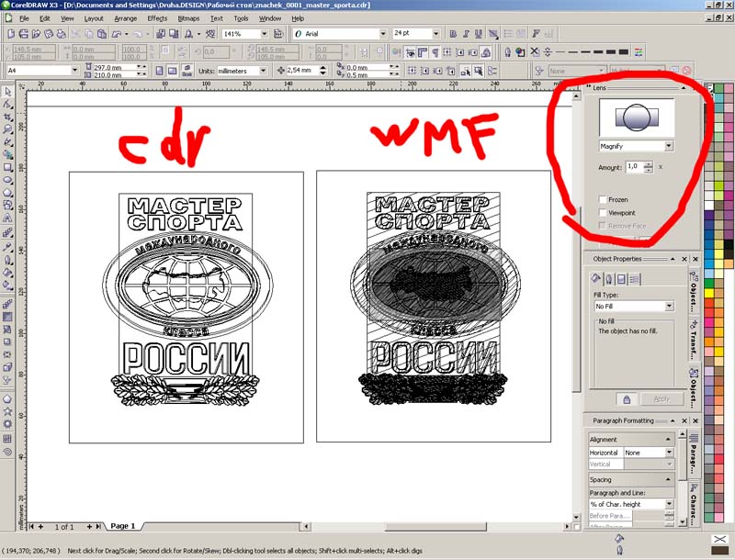Open the A4 paper size dropdown
Viewport: 735px width, 560px height.
tap(74, 71)
